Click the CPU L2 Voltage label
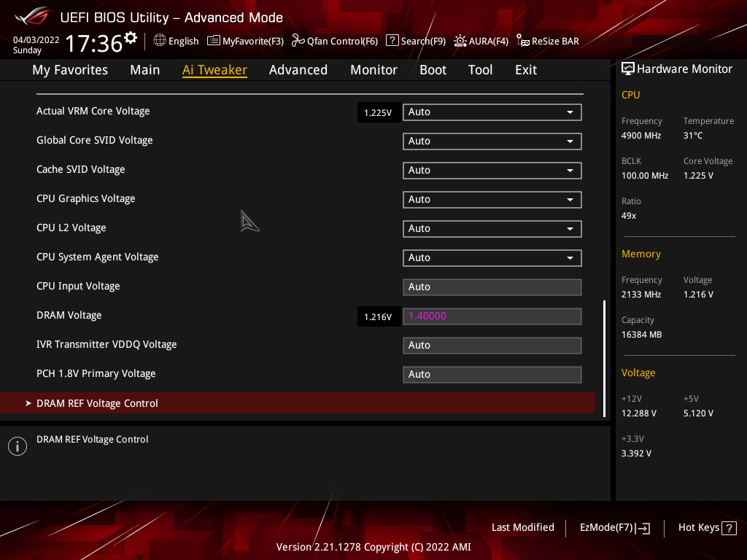Screen dimensions: 747x560 pyautogui.click(x=71, y=228)
